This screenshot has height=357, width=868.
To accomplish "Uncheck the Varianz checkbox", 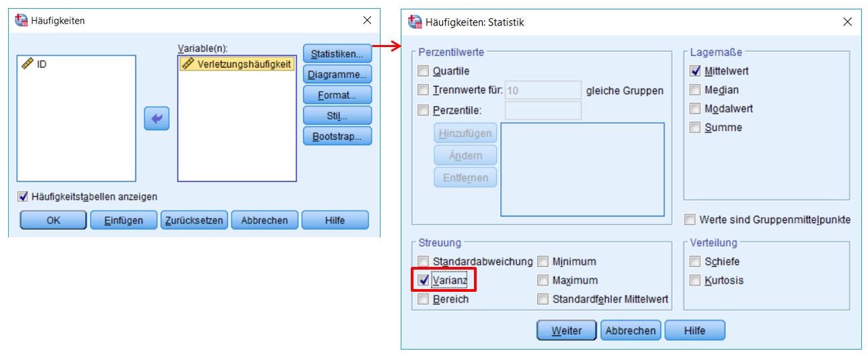I will coord(423,280).
